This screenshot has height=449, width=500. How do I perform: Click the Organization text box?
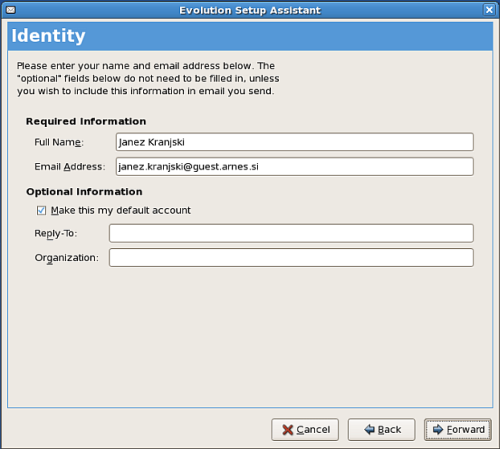[291, 258]
